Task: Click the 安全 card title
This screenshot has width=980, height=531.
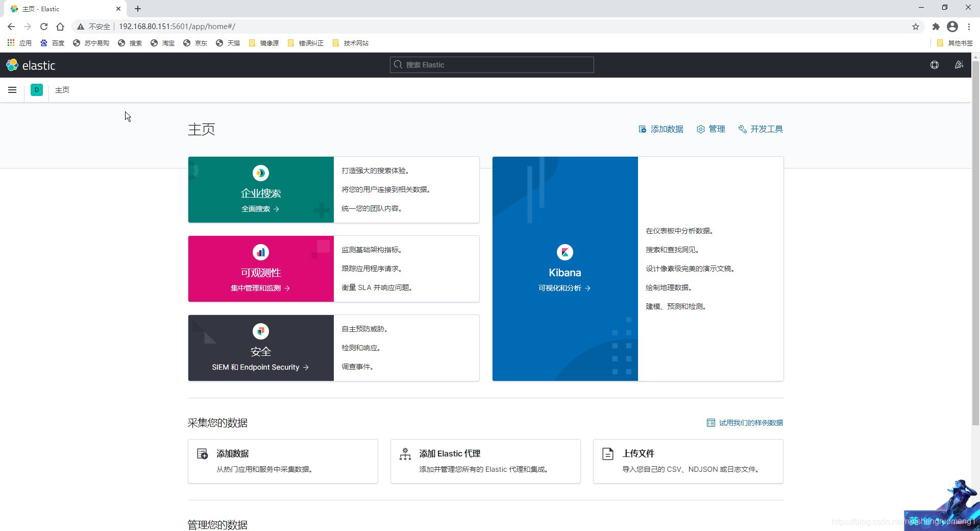Action: tap(261, 352)
